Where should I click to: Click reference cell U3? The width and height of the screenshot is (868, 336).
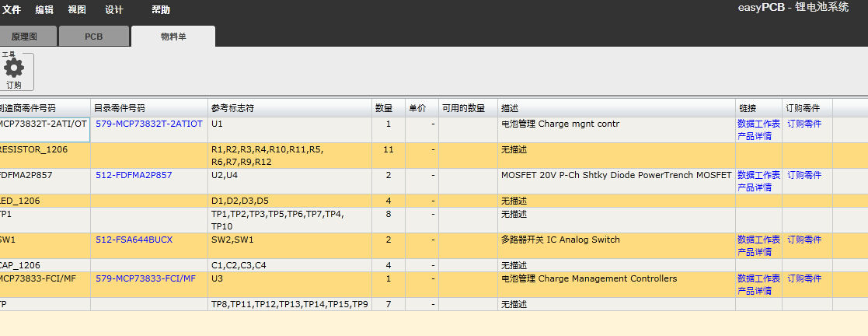[290, 285]
